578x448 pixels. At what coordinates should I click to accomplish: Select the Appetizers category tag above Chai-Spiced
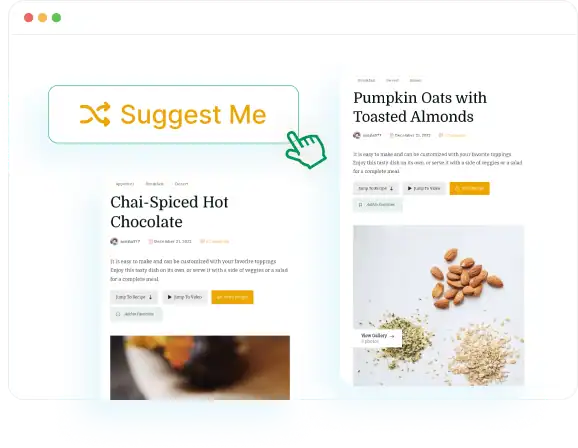[125, 184]
